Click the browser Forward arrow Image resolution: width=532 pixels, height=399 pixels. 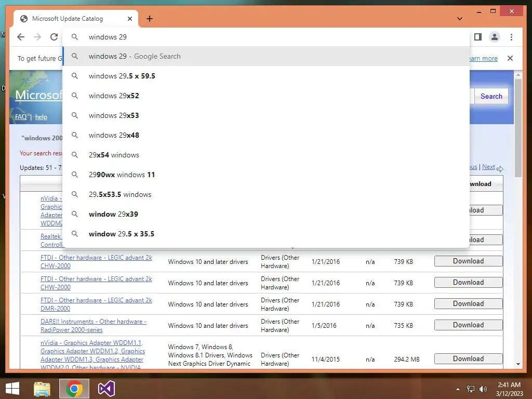pos(37,37)
